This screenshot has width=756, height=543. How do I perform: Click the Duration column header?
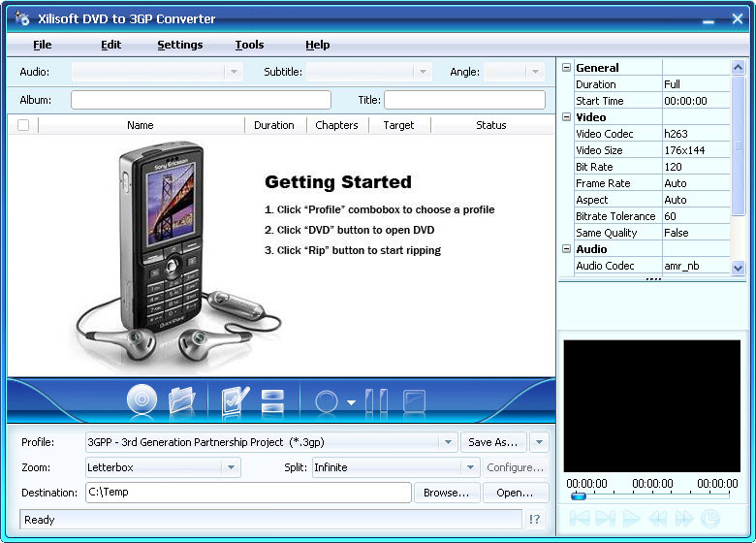coord(274,125)
